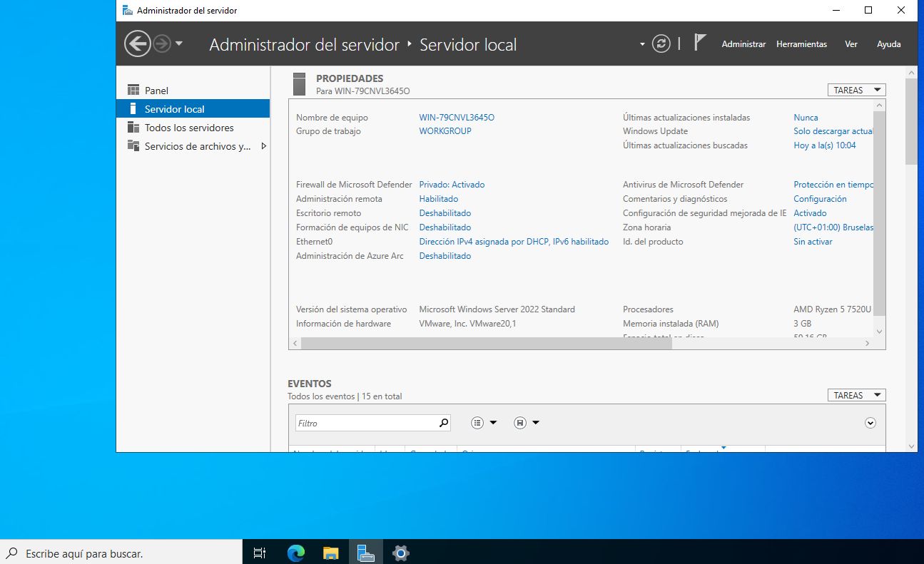The image size is (924, 564).
Task: Open the Ver menu
Action: click(851, 44)
